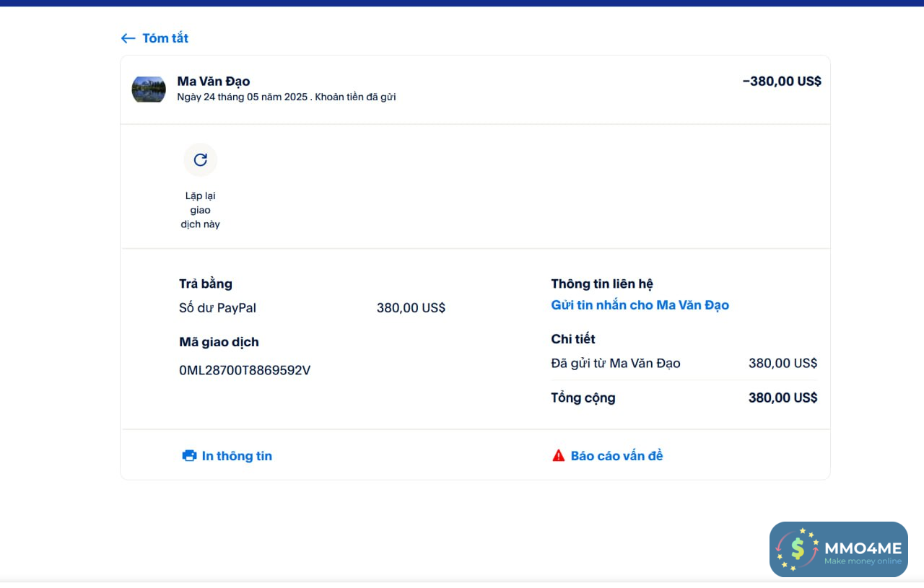The image size is (924, 588).
Task: Click the printer icon
Action: point(189,456)
